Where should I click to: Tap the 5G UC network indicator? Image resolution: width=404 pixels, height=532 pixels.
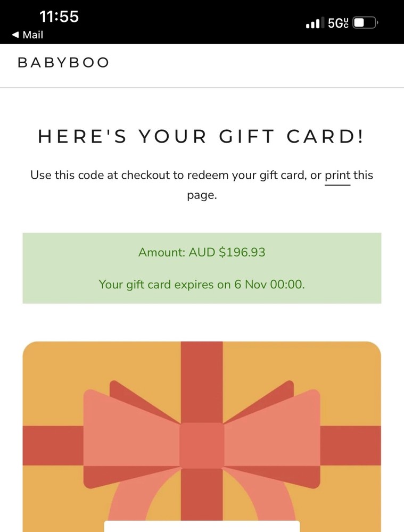click(339, 22)
